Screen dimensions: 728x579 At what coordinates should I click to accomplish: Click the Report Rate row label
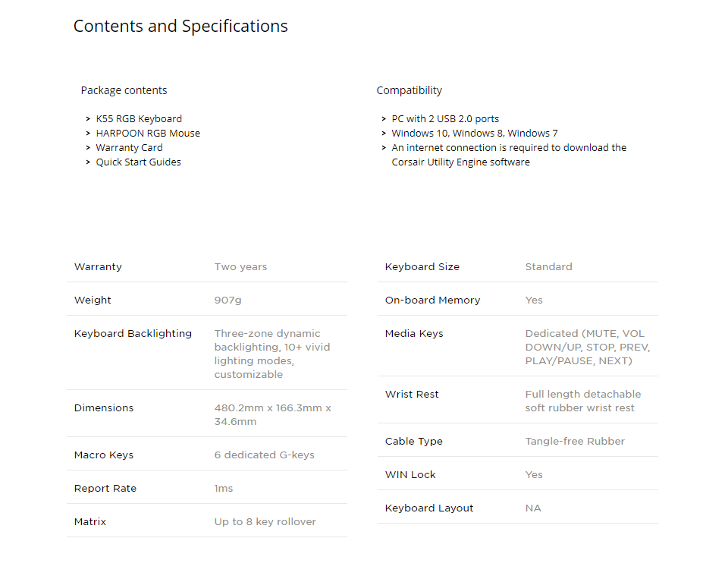105,489
